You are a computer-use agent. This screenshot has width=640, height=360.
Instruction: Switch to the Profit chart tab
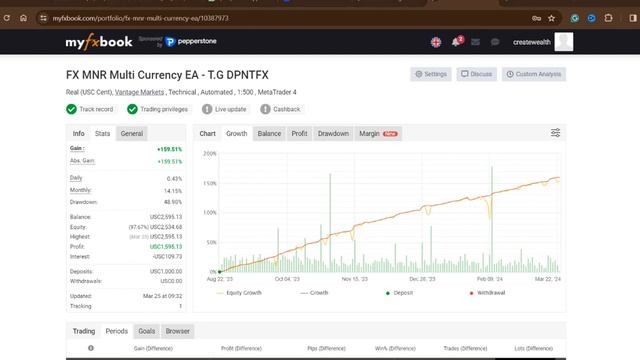(x=299, y=133)
